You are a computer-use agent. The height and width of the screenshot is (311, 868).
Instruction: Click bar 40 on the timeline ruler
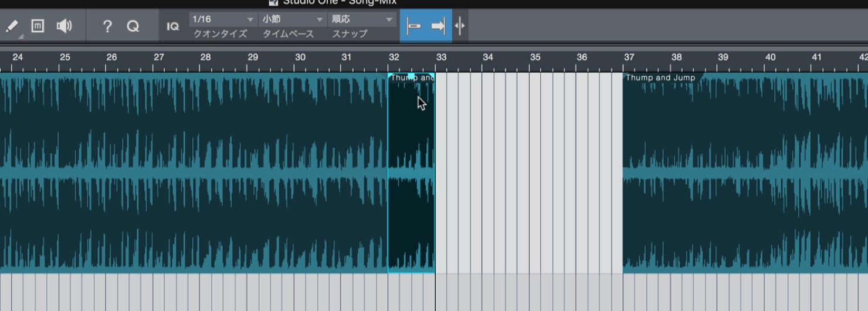tap(770, 58)
